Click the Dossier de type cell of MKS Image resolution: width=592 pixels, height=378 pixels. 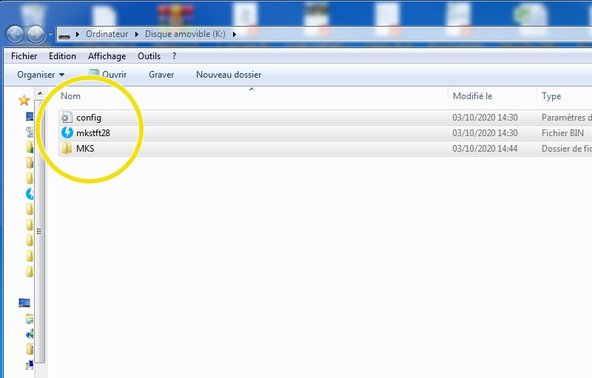[566, 149]
